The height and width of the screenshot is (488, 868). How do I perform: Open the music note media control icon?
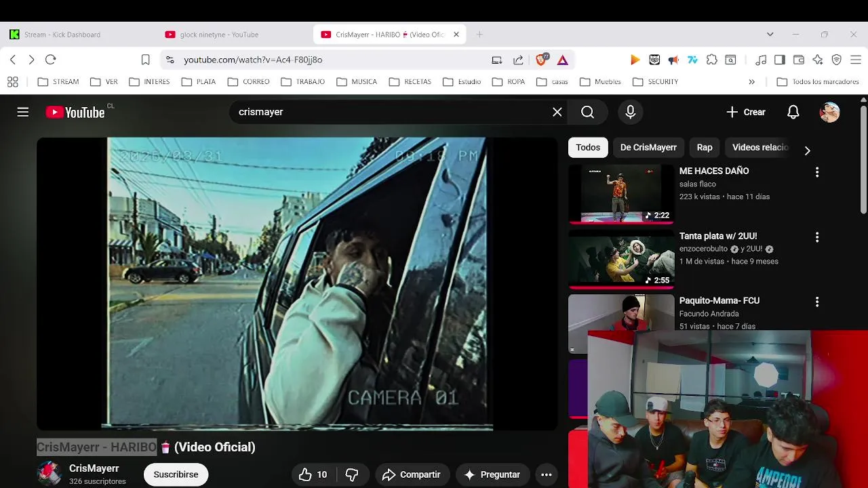(761, 60)
